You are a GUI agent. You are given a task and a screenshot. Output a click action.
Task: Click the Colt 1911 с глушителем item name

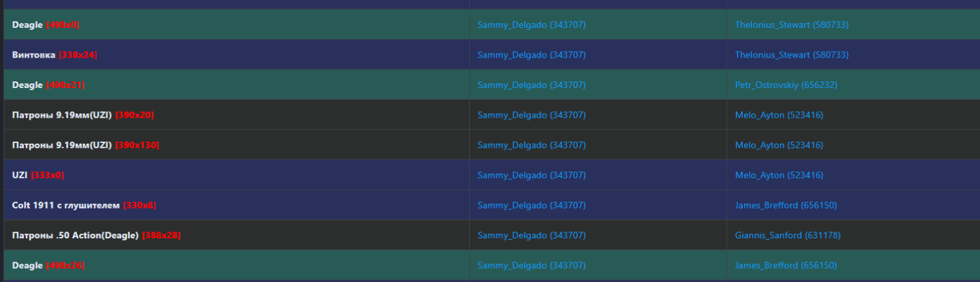pos(66,205)
